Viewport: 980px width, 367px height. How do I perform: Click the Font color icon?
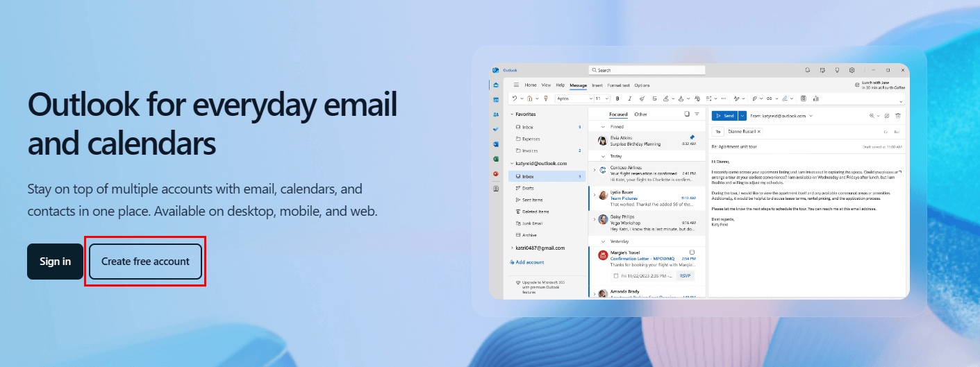[681, 99]
